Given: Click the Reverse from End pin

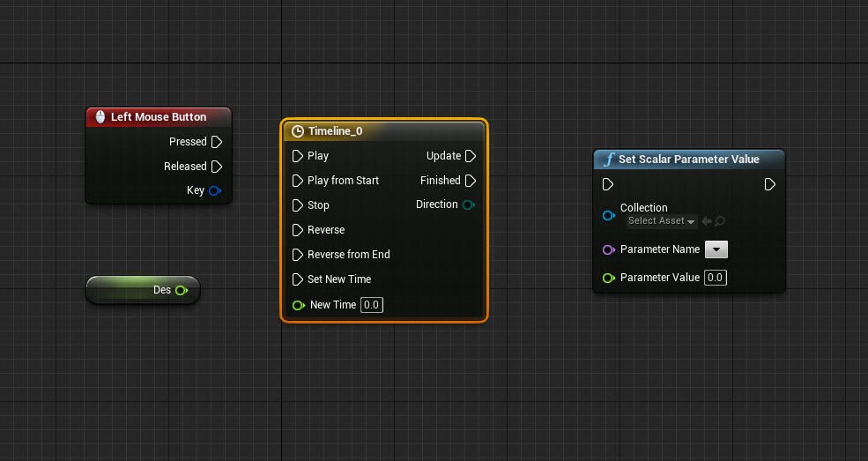Looking at the screenshot, I should coord(298,255).
